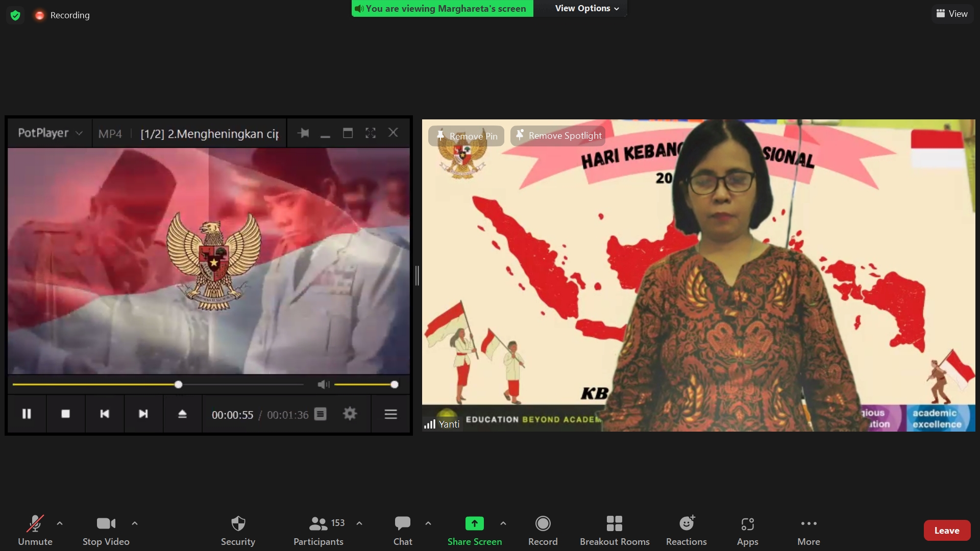
Task: Expand the View Options dropdown
Action: pos(586,8)
